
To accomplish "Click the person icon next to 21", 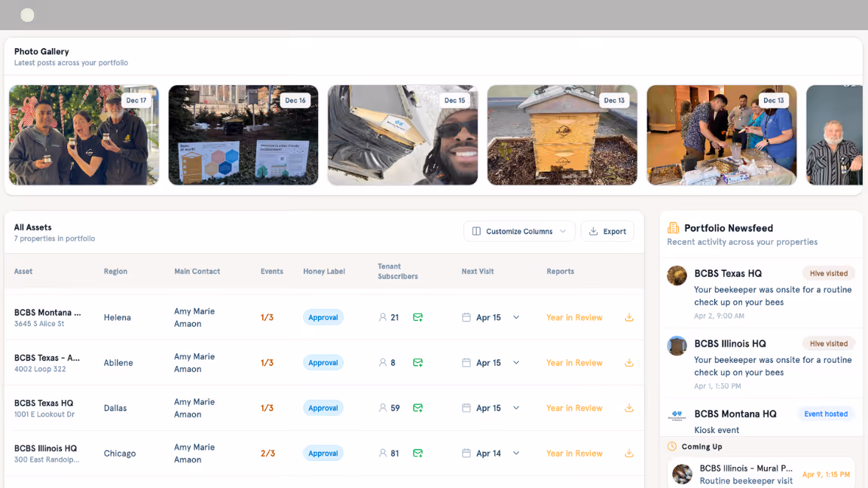I will click(x=383, y=318).
